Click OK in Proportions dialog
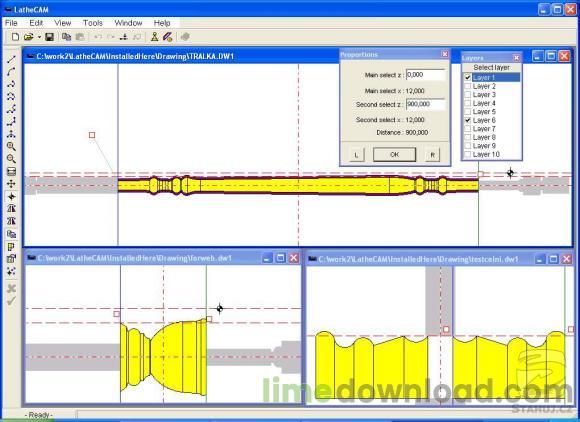580x422 pixels. tap(394, 155)
